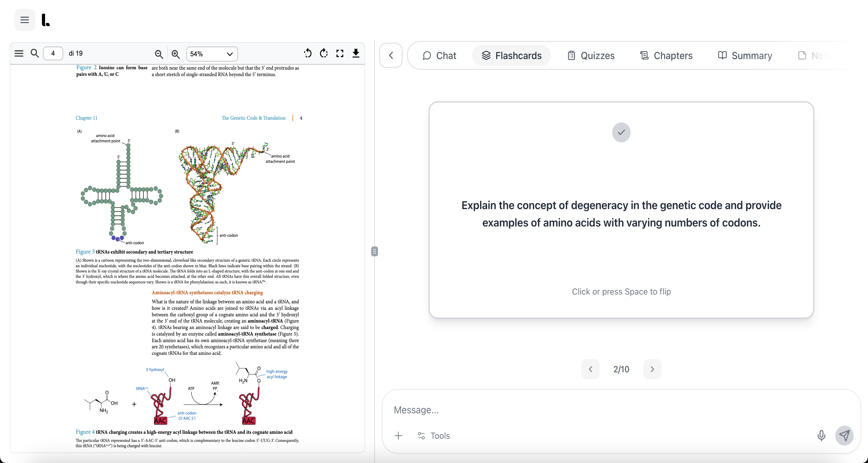Switch to the Summary tab
The image size is (868, 463).
tap(745, 56)
